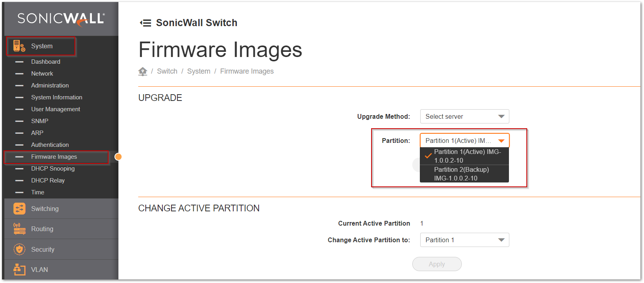Go to Switch breadcrumb link

pyautogui.click(x=167, y=71)
